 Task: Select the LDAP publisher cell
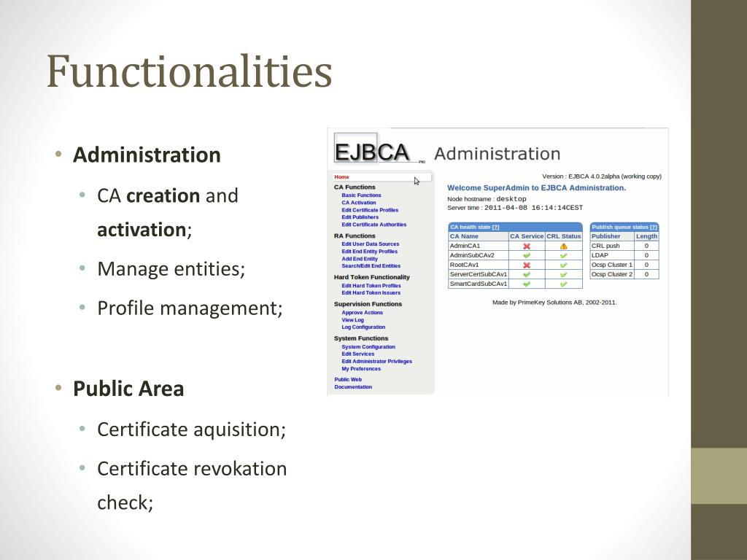point(612,256)
